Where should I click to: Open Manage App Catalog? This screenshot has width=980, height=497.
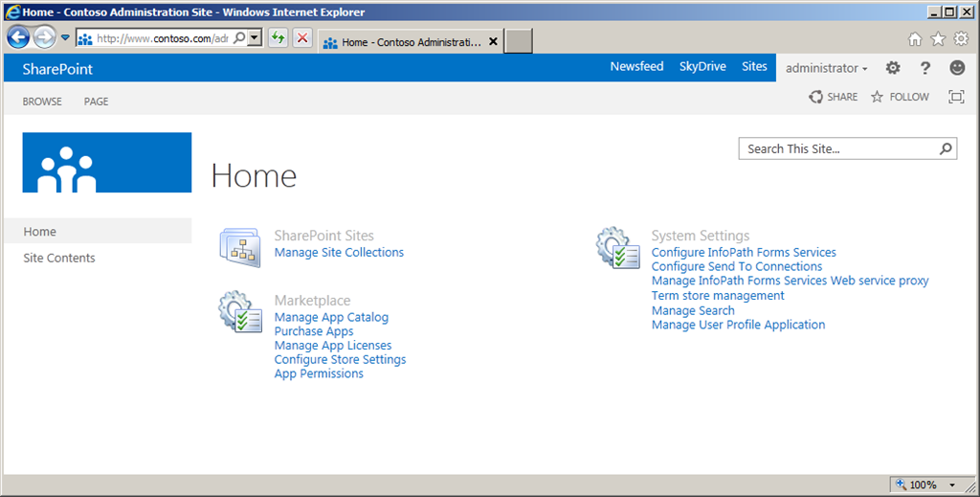(x=331, y=317)
